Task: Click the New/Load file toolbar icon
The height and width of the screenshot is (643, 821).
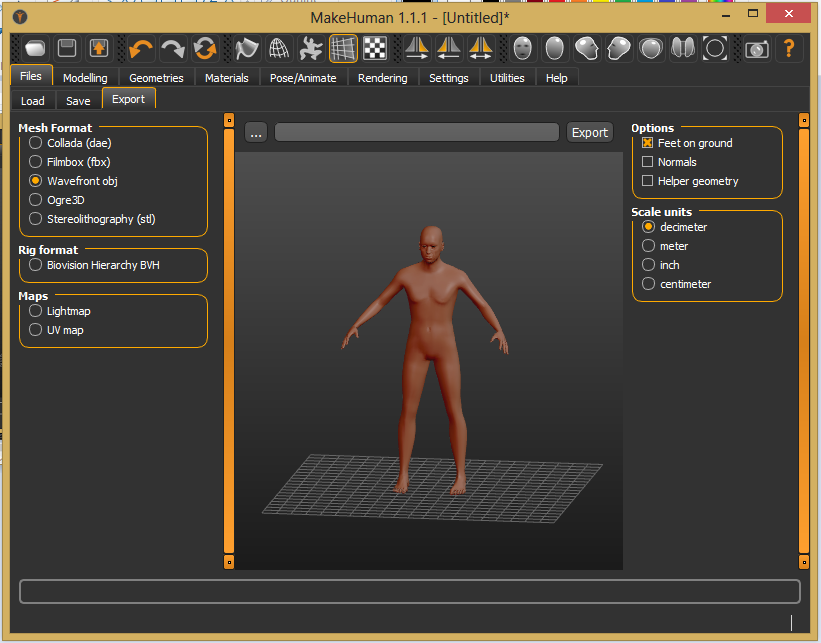Action: click(x=35, y=49)
